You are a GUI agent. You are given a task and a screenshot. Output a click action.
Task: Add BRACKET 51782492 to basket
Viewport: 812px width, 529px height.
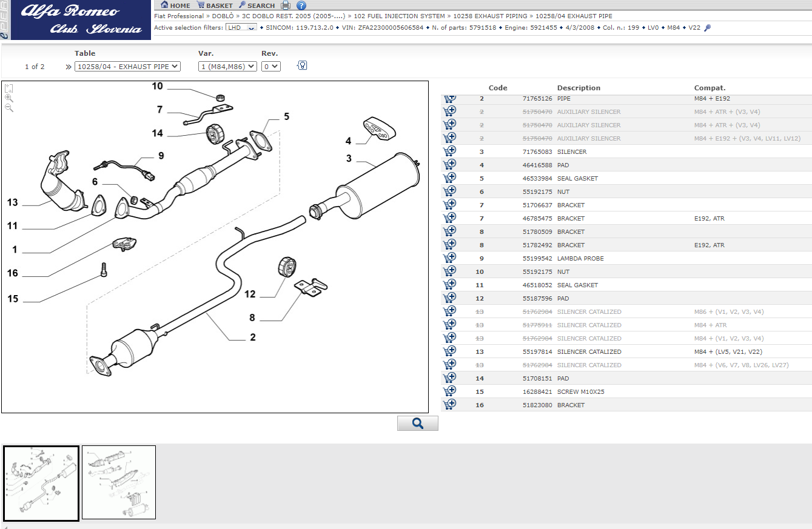[450, 245]
